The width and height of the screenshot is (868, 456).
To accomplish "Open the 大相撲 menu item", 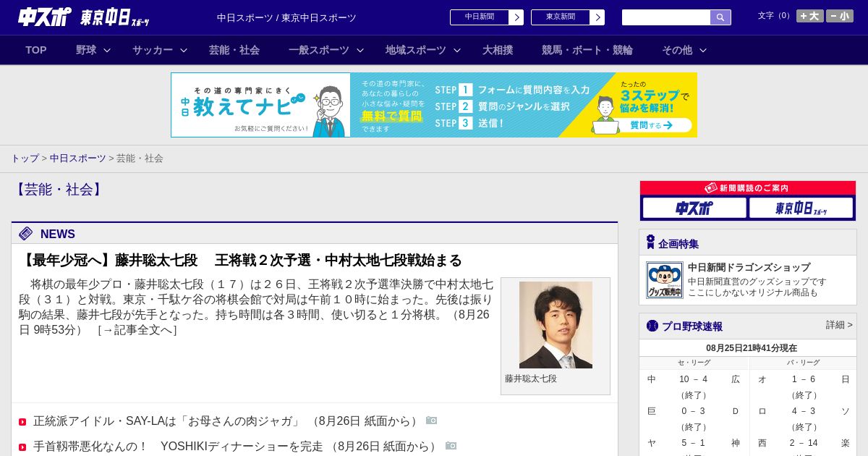I will click(x=498, y=50).
